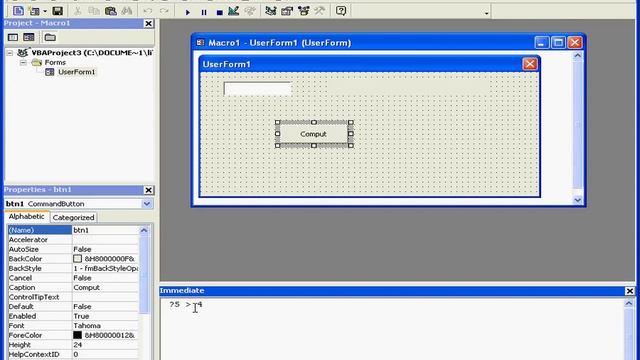Viewport: 640px width, 360px height.
Task: Click the Paste clipboard icon
Action: (111, 11)
